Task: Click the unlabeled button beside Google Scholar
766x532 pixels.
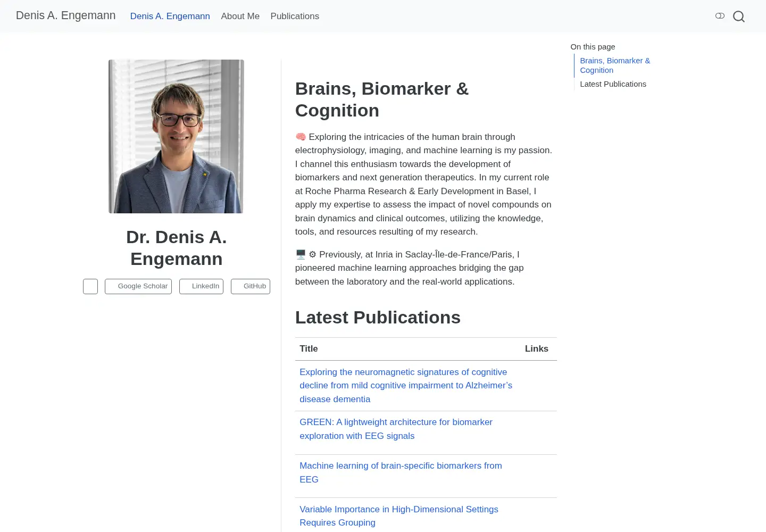Action: click(90, 286)
